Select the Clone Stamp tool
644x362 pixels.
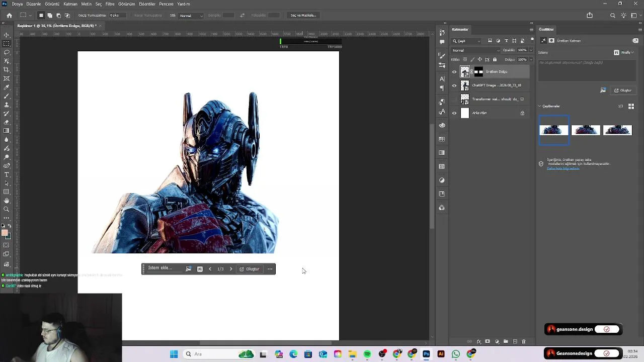click(7, 105)
